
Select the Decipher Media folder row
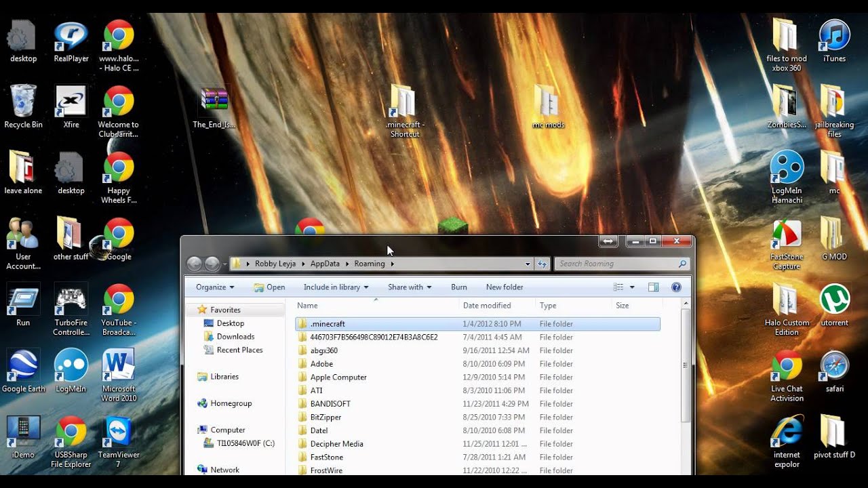tap(477, 444)
